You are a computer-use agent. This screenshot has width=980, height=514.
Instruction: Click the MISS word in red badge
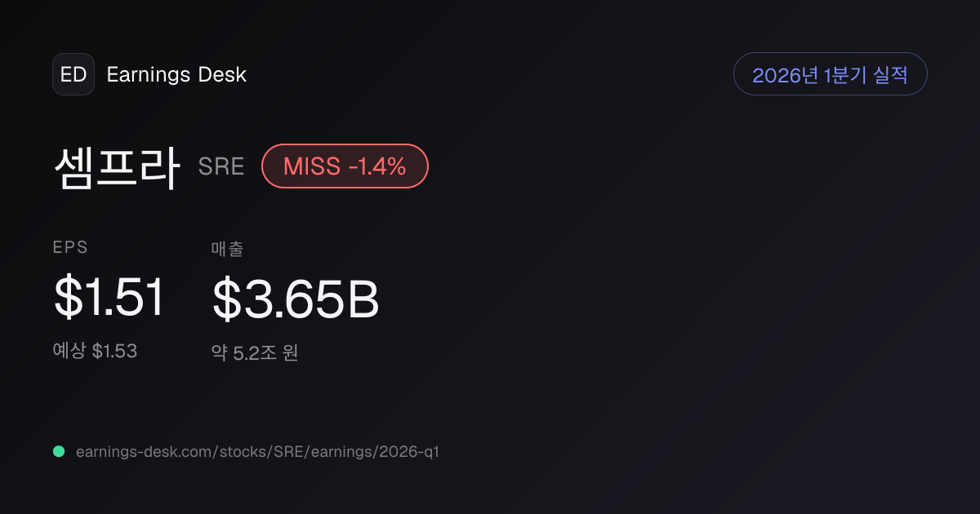[311, 166]
